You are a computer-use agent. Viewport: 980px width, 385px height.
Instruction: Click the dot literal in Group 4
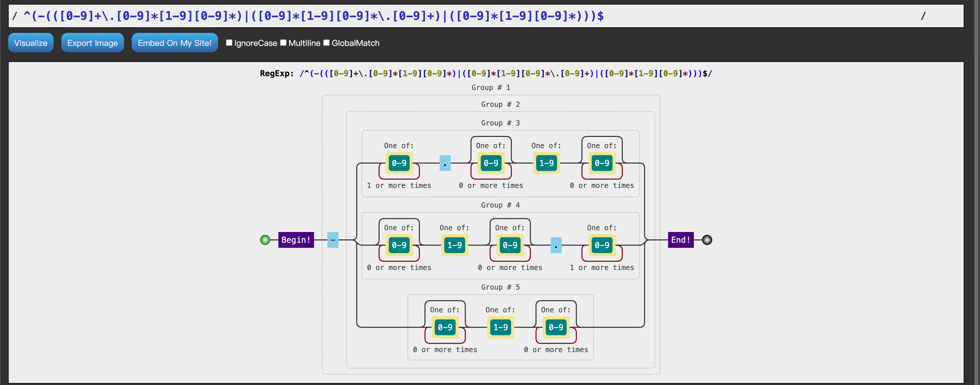(x=556, y=245)
